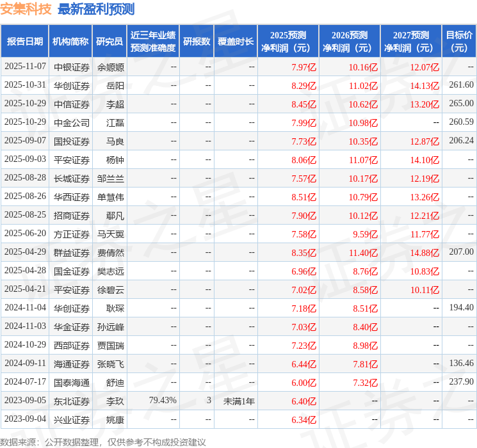
Task: Click 2027预测净利润 column header
Action: [x=411, y=42]
